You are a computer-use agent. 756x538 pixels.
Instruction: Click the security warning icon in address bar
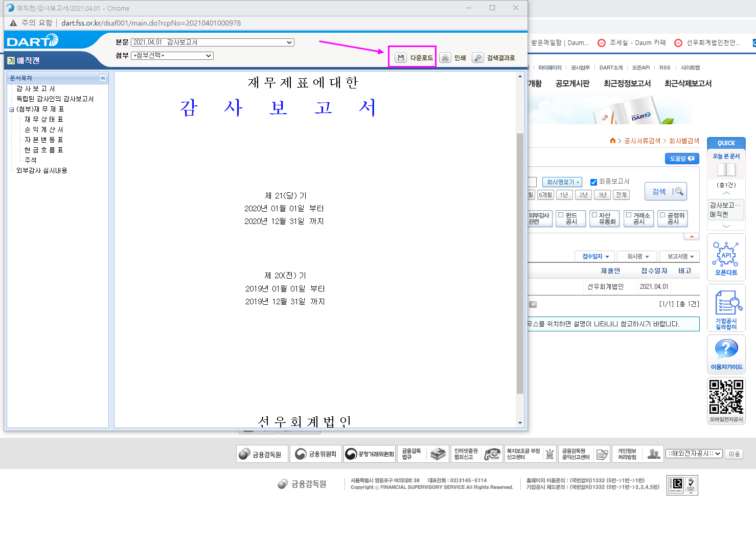click(x=13, y=23)
